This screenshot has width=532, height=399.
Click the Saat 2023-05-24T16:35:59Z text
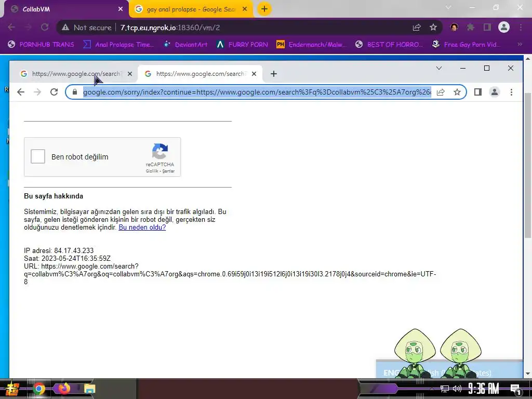click(x=67, y=258)
